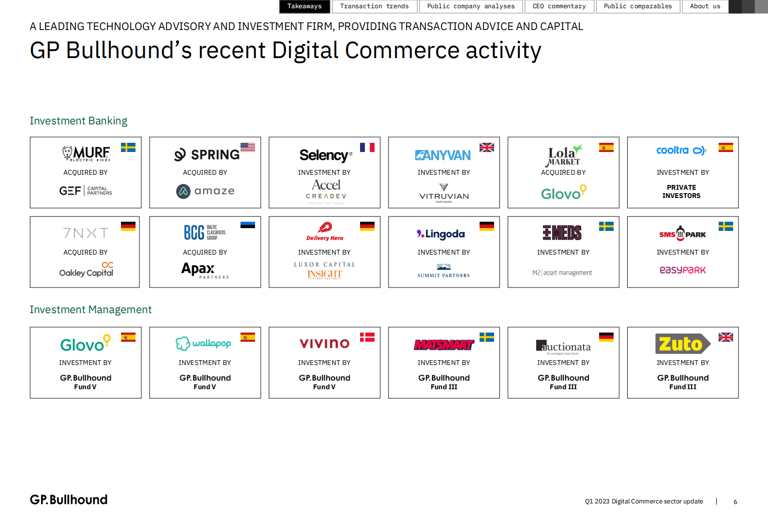Click the Spring logo
The height and width of the screenshot is (532, 768).
pos(207,154)
